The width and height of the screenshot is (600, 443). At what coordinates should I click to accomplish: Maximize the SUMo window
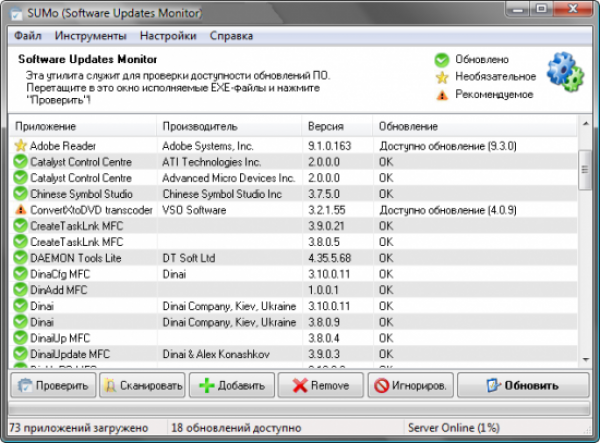point(541,9)
